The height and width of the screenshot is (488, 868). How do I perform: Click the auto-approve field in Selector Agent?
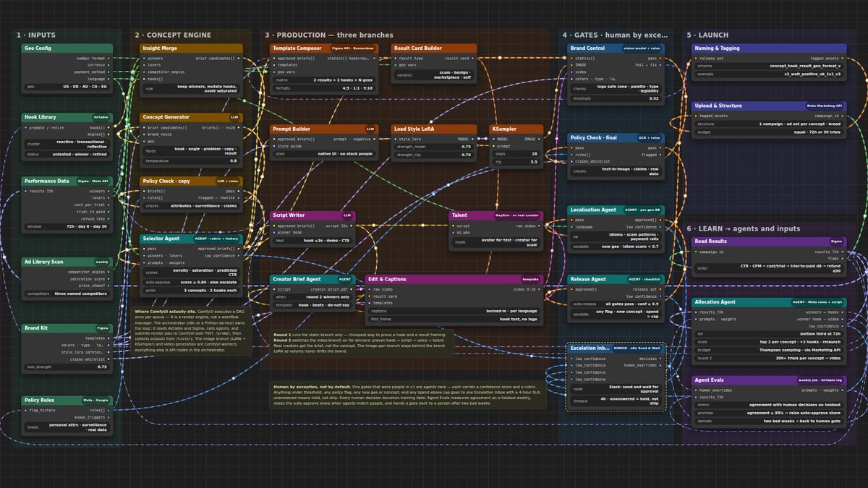coord(192,282)
